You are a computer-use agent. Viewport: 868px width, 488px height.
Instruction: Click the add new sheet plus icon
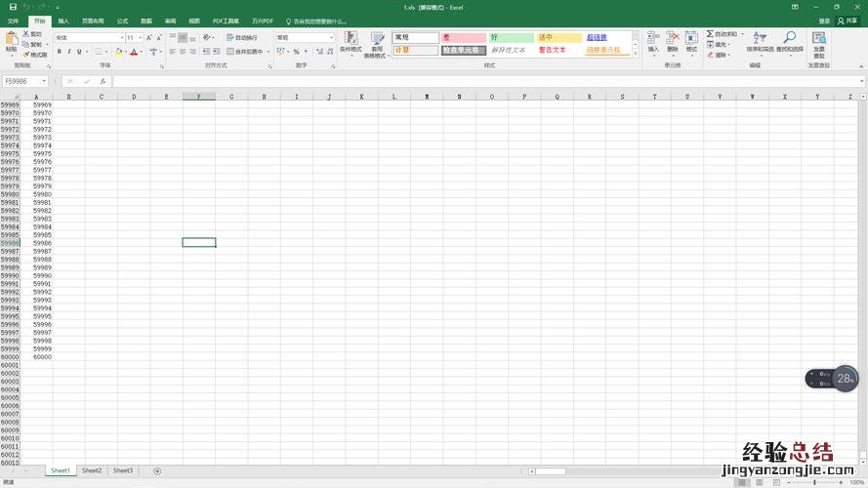(x=157, y=470)
